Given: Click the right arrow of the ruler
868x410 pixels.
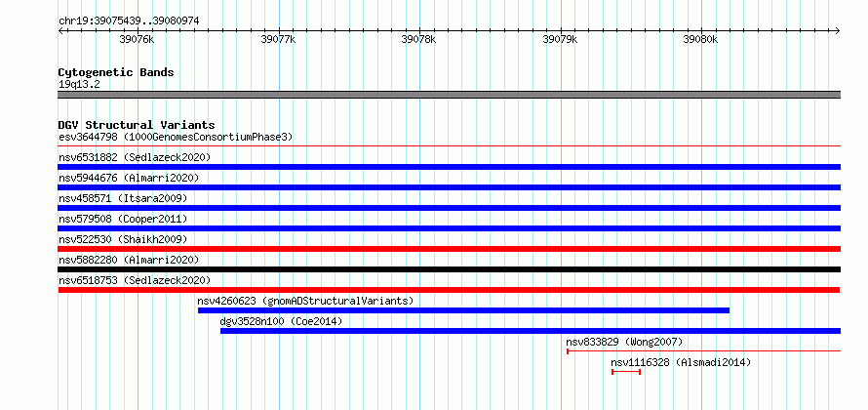Looking at the screenshot, I should [838, 30].
